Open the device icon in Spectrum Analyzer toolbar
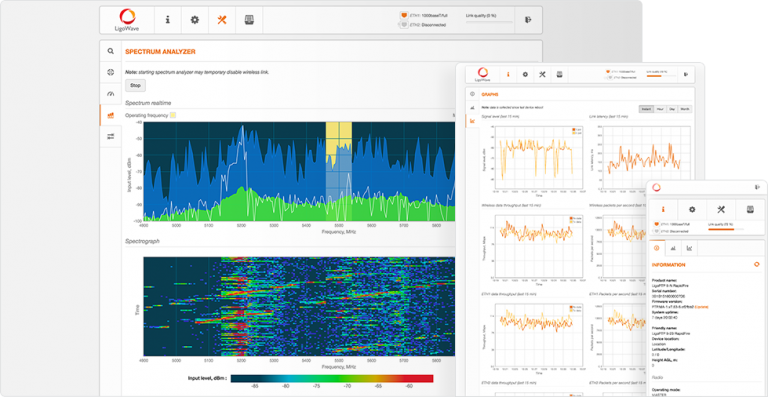 pos(249,20)
